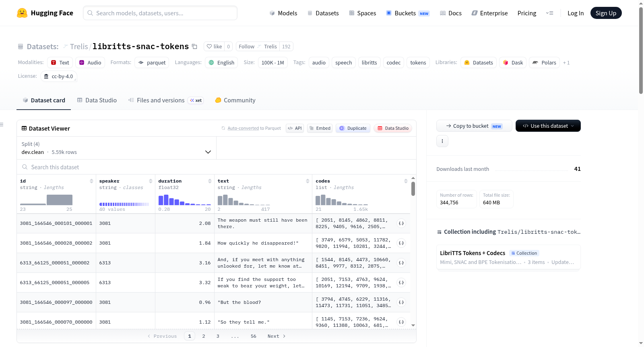Filter by the parquet format tag

coord(152,62)
